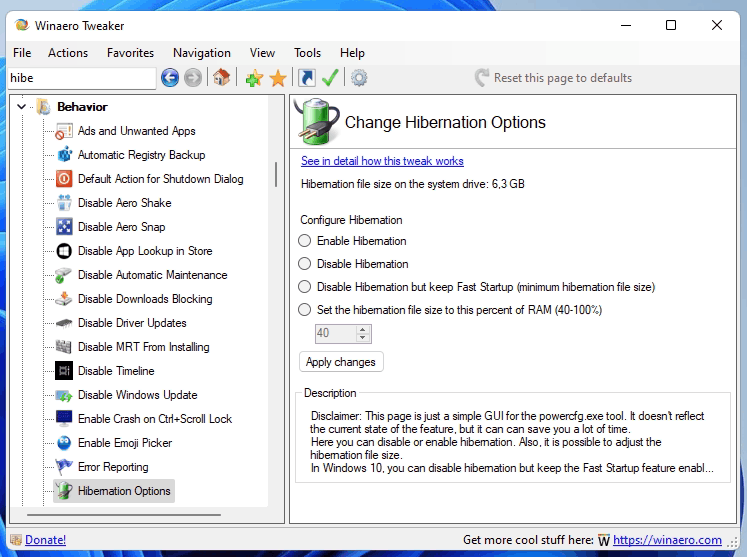Open the https://winaero.com link
The width and height of the screenshot is (747, 557).
667,540
